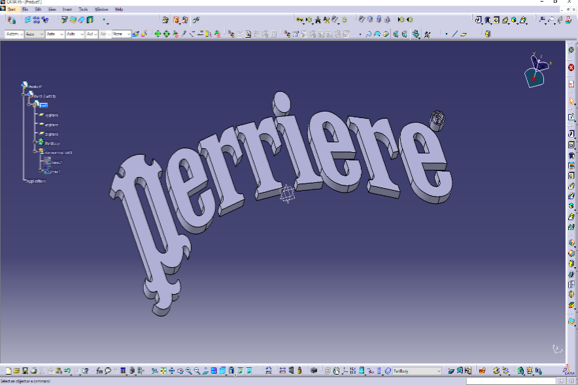Open the layer 'None' dropdown

[x=121, y=34]
